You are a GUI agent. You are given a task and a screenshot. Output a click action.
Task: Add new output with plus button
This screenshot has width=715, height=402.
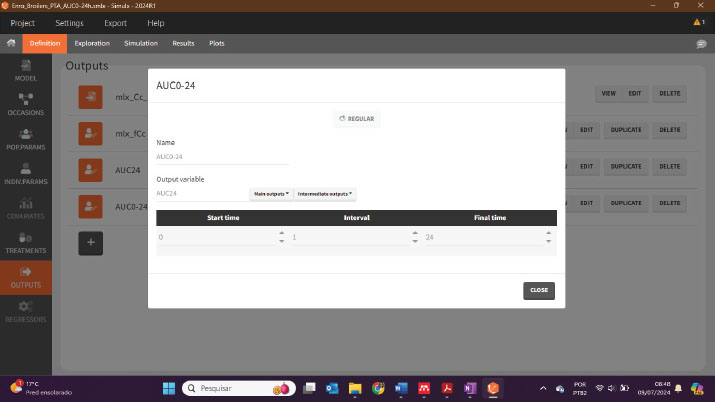click(91, 242)
